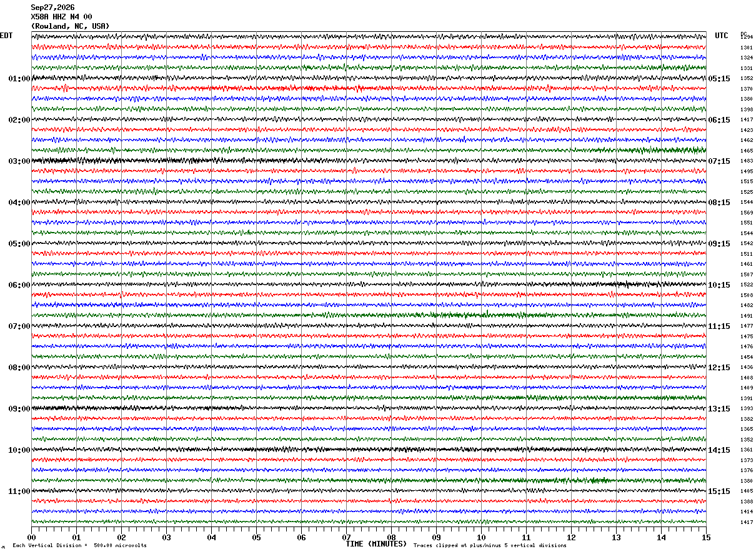
Task: Click the 07:15 UTC row label
Action: [719, 161]
